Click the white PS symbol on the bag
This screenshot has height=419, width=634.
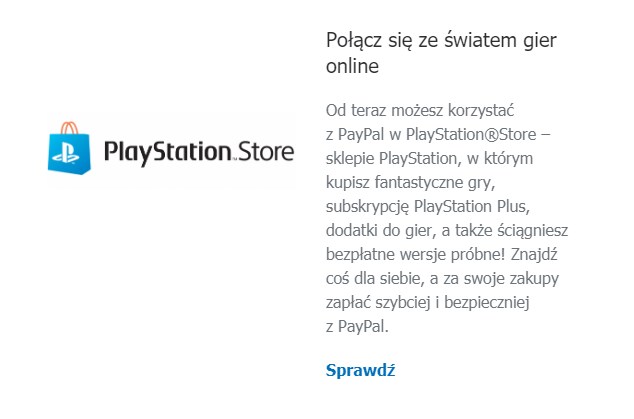tap(69, 155)
